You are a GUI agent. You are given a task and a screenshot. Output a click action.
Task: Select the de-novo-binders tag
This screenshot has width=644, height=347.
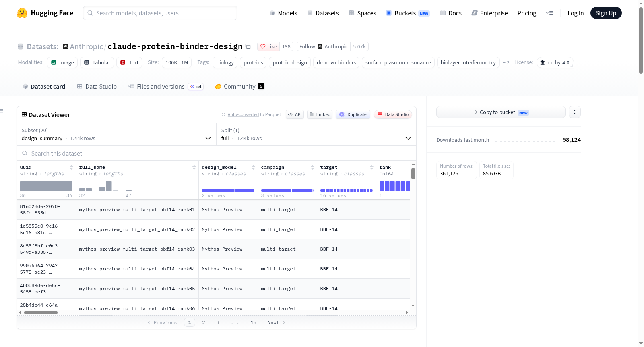(336, 62)
